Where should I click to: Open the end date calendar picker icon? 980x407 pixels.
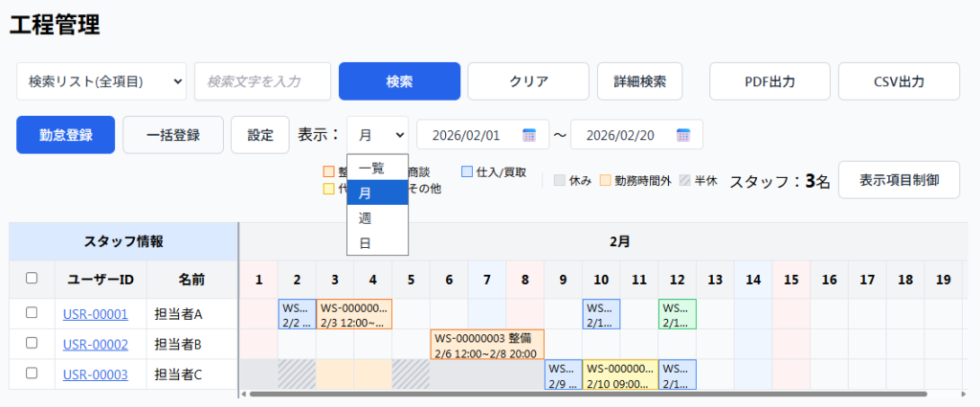pos(683,135)
